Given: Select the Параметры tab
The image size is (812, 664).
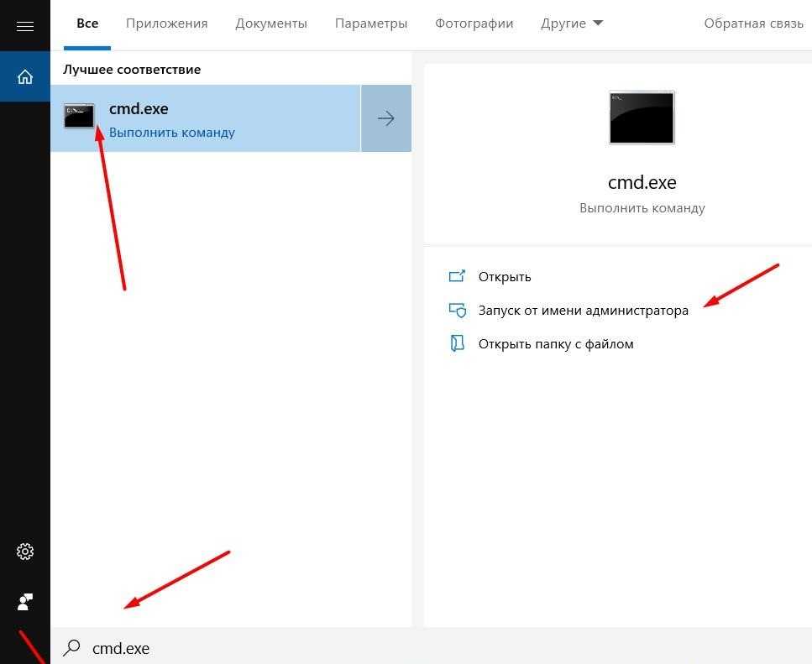Looking at the screenshot, I should [371, 24].
